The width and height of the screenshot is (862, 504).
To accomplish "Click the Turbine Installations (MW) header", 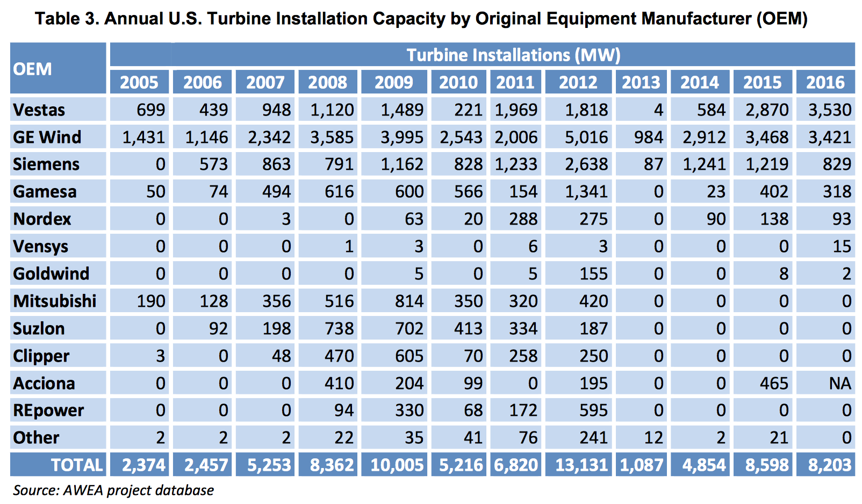I will (x=513, y=55).
